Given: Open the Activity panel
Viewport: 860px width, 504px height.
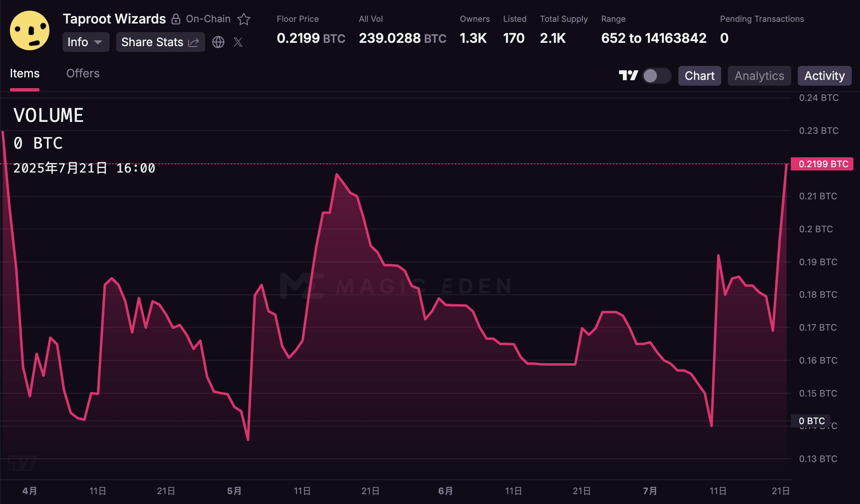Looking at the screenshot, I should pos(824,76).
